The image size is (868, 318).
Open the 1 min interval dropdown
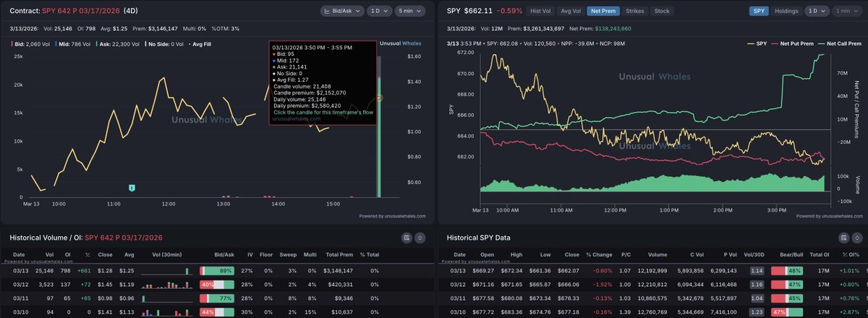[x=848, y=11]
